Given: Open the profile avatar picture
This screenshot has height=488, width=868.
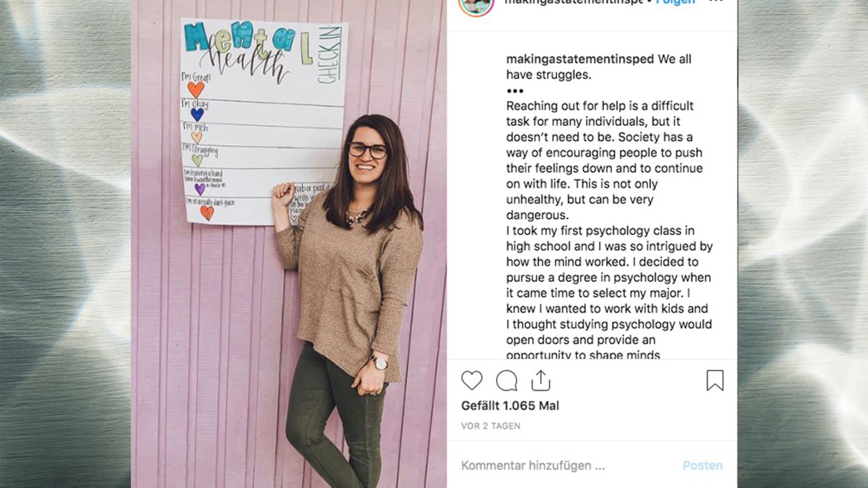Looking at the screenshot, I should [476, 4].
